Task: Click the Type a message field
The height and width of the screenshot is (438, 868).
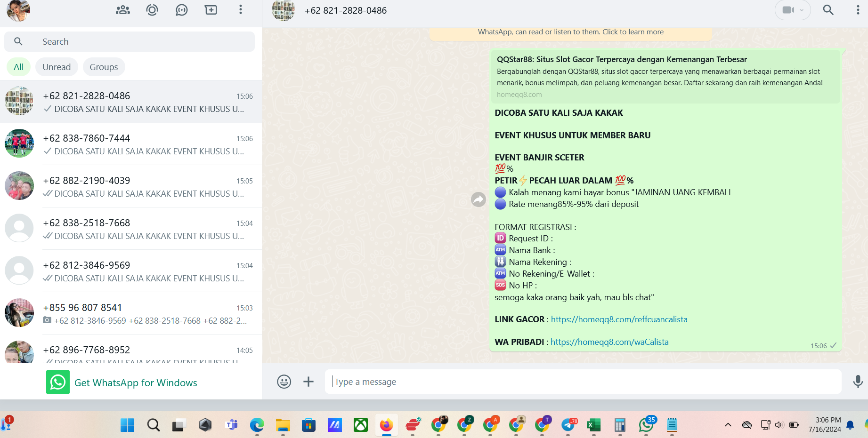Action: [583, 382]
